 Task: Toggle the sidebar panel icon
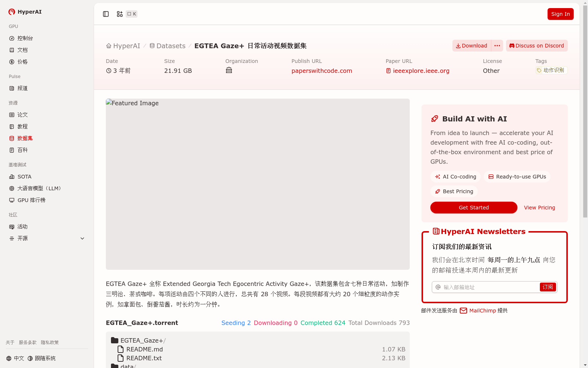tap(106, 14)
